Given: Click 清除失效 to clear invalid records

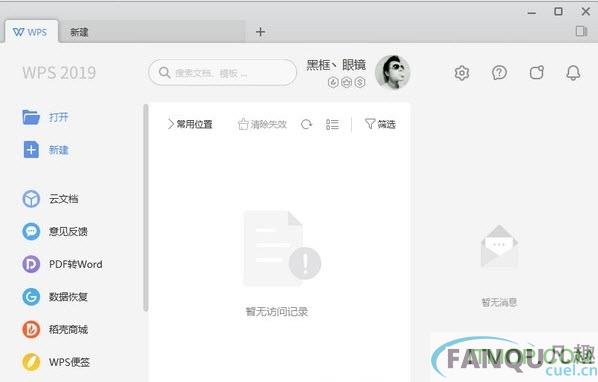Looking at the screenshot, I should 262,124.
